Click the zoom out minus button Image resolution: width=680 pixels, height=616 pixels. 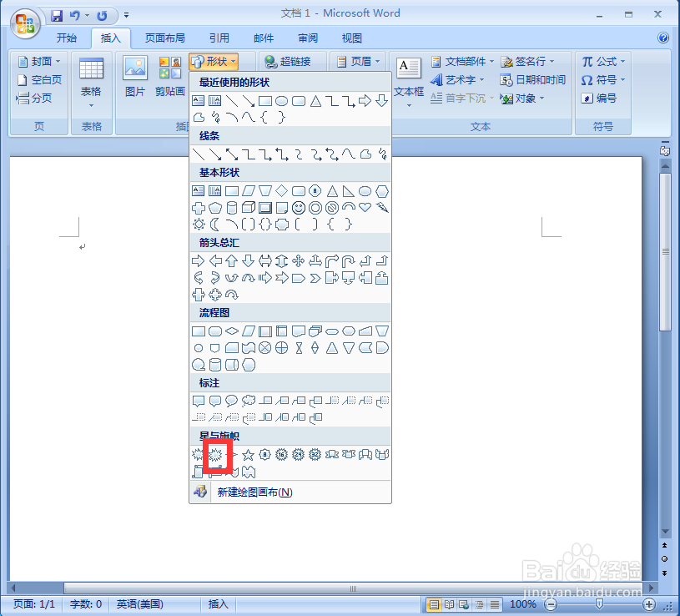pyautogui.click(x=551, y=603)
